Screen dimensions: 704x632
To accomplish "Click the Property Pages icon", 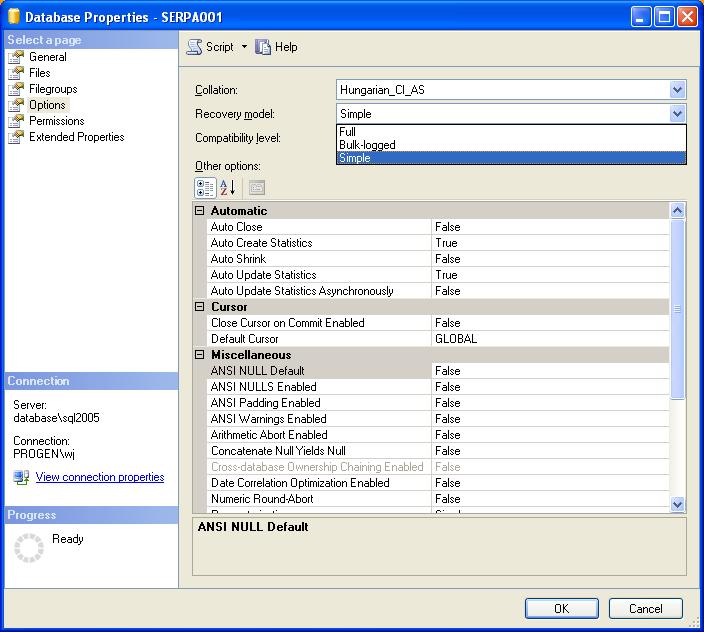I will [x=256, y=187].
